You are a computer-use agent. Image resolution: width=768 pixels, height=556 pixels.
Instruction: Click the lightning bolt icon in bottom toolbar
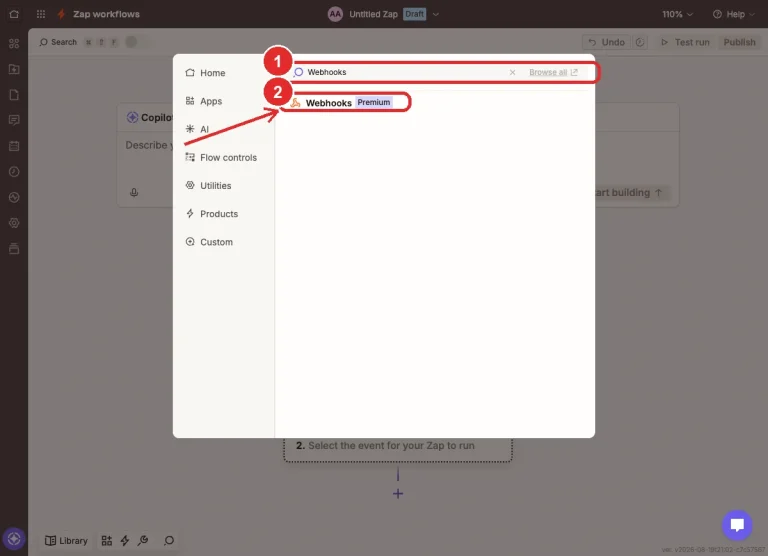pyautogui.click(x=125, y=541)
